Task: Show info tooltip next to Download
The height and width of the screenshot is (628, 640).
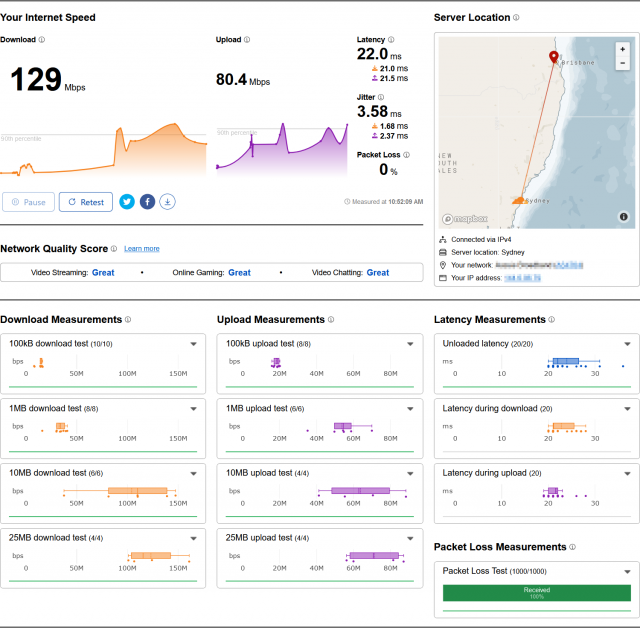Action: pos(42,40)
